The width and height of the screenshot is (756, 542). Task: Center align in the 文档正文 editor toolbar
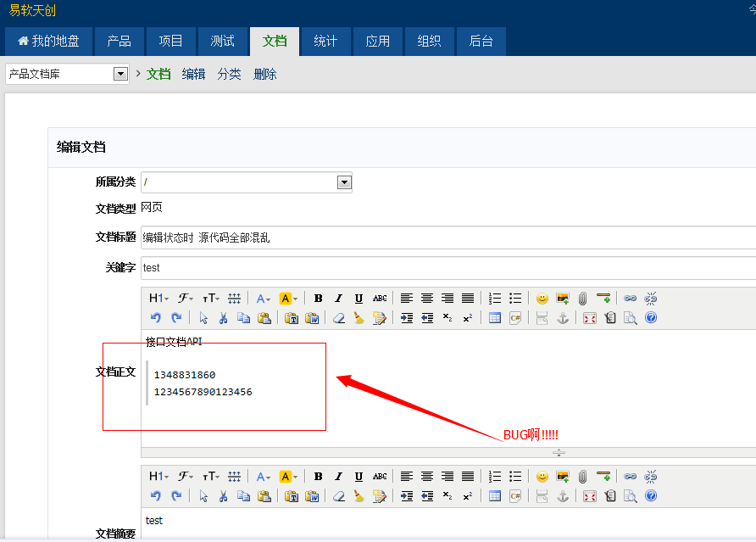click(426, 299)
